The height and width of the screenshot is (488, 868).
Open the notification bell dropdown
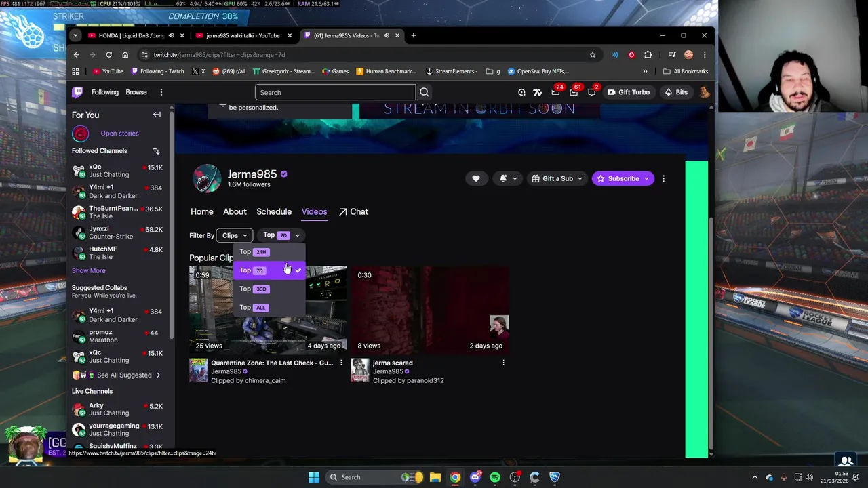pos(507,178)
